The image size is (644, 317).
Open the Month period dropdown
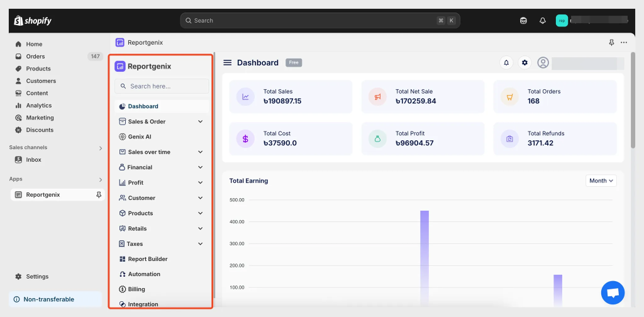pos(601,181)
